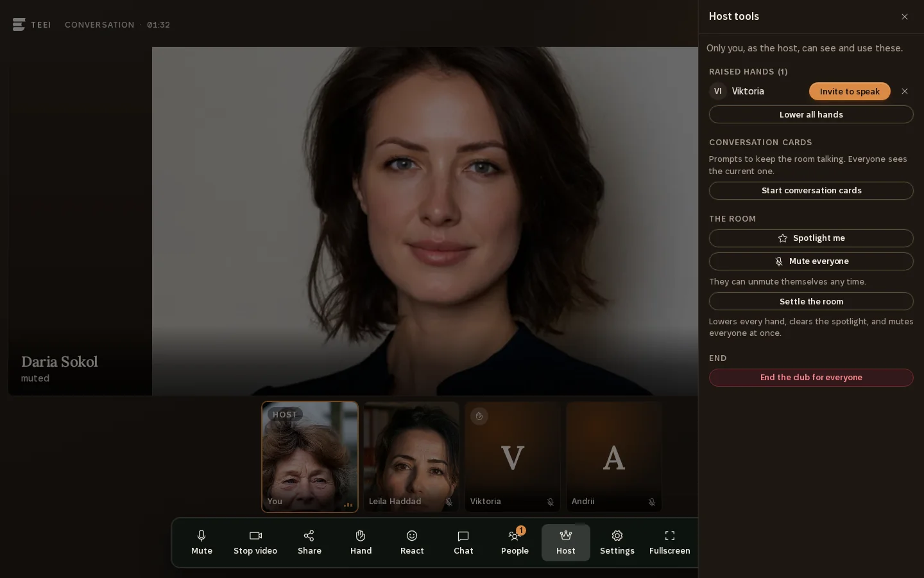Start conversation cards
This screenshot has height=578, width=924.
pyautogui.click(x=811, y=191)
